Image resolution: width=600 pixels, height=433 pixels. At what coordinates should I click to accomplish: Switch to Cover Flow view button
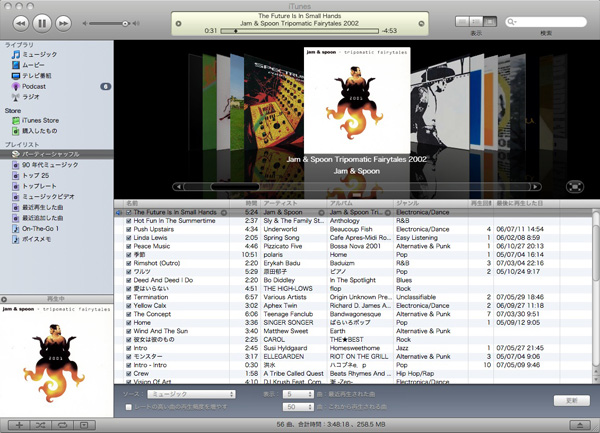point(490,21)
